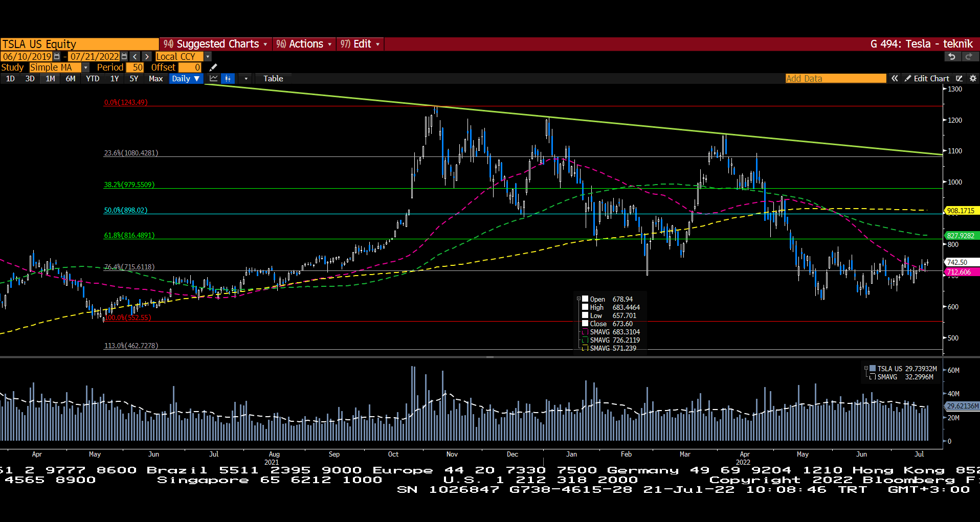Screen dimensions: 980x522
Task: Toggle the Low series legend box
Action: pos(585,315)
